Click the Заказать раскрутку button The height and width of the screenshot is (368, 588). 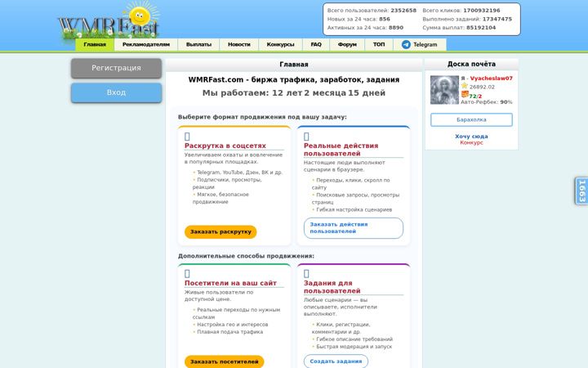coord(220,231)
